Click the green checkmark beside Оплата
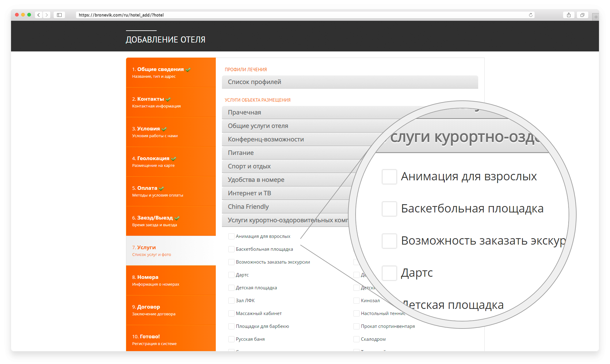610x364 pixels. [x=161, y=188]
